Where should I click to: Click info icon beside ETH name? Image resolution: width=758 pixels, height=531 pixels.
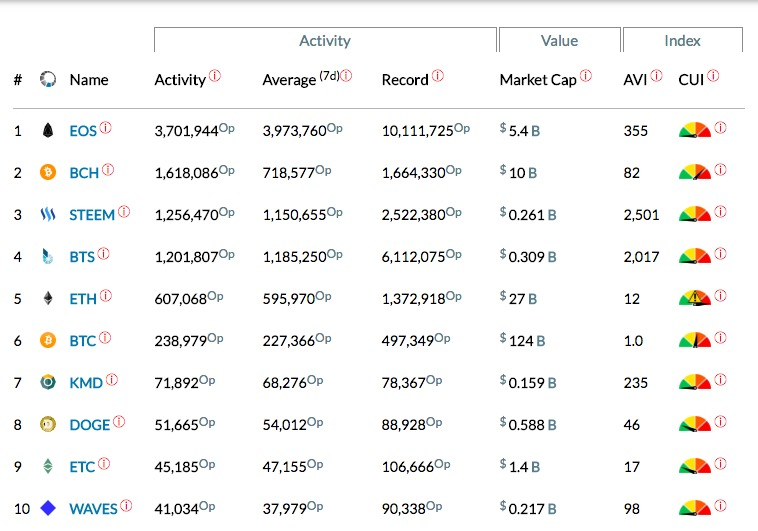pyautogui.click(x=106, y=295)
